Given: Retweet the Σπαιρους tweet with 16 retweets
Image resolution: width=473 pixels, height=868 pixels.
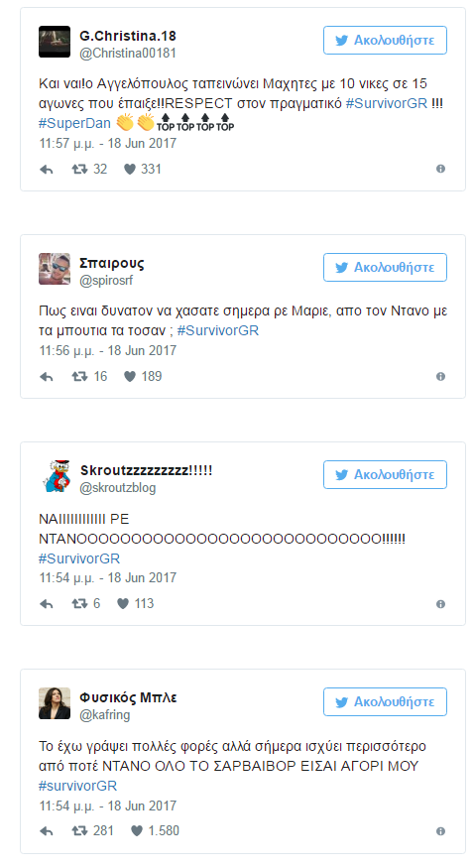Looking at the screenshot, I should [79, 377].
